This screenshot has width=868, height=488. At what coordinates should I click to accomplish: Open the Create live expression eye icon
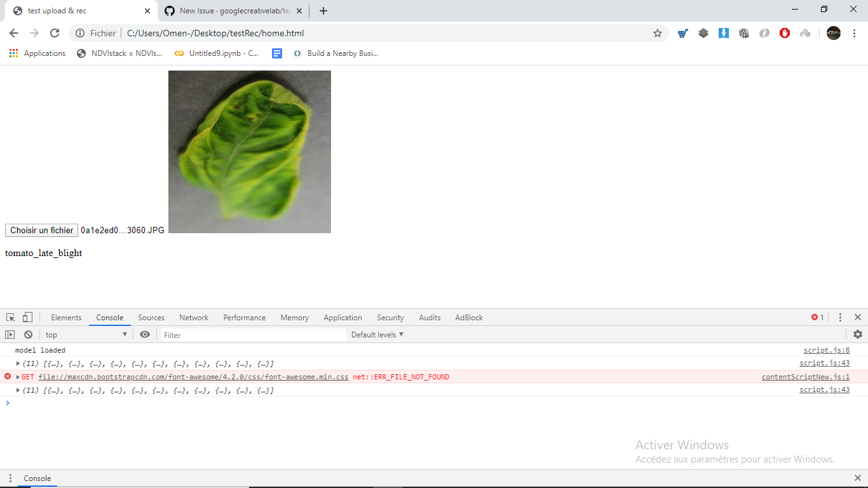pos(144,334)
